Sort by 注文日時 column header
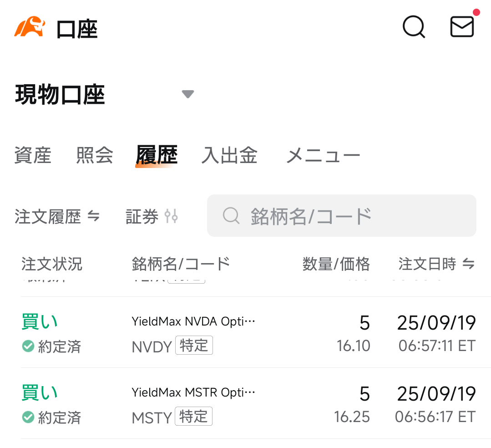Viewport: 491px width, 448px height. (436, 264)
